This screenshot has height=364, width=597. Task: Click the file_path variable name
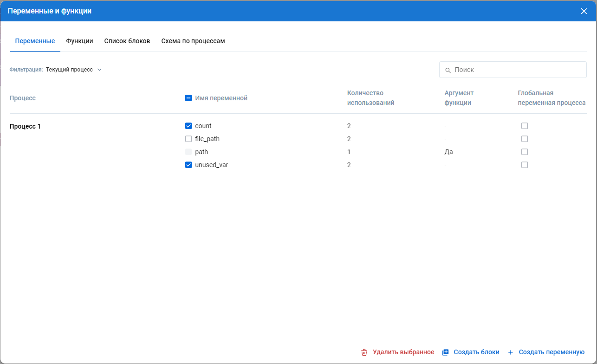[x=208, y=139]
